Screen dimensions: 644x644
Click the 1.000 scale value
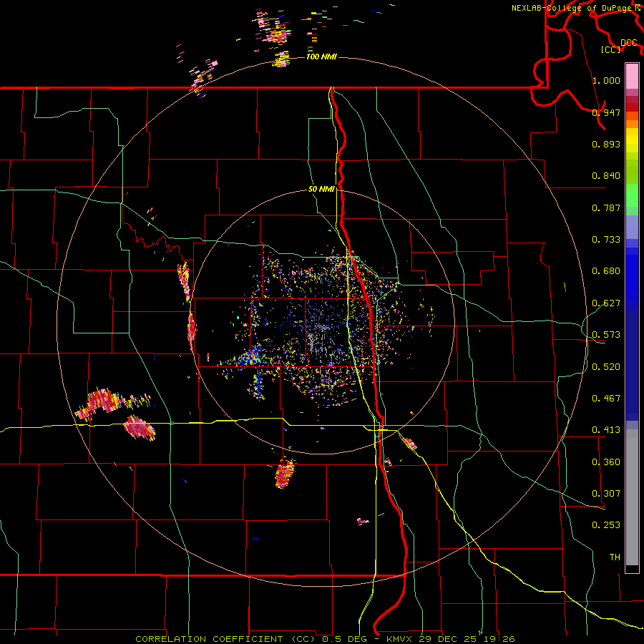pyautogui.click(x=606, y=80)
